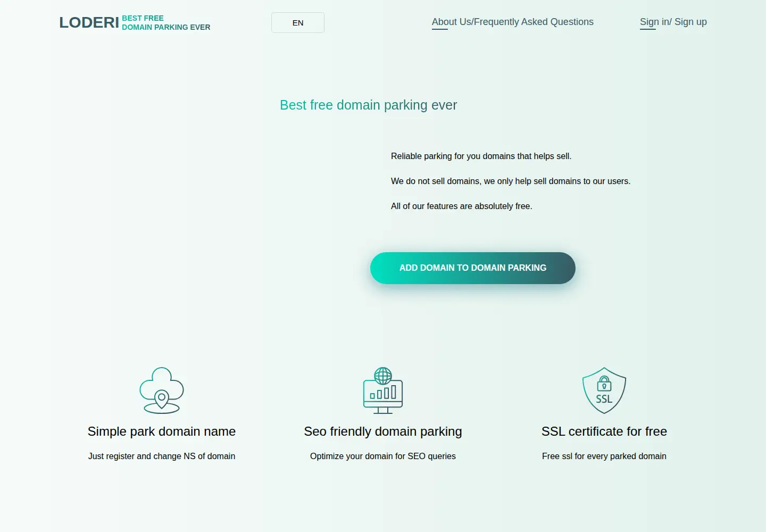
Task: Click the cloud location pin icon
Action: pos(162,390)
